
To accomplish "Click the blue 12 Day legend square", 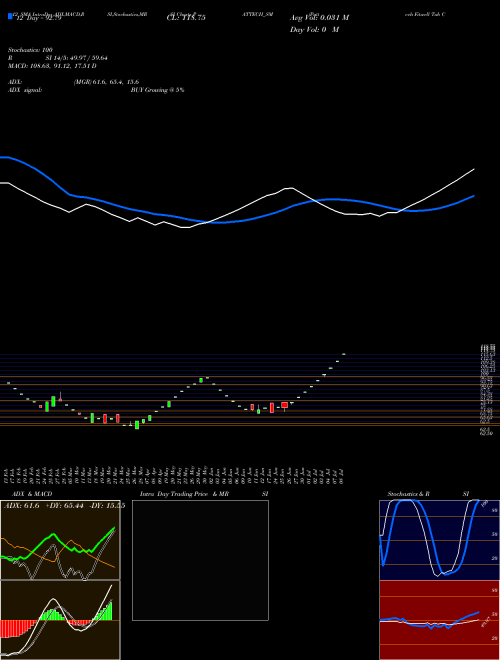I will click(10, 16).
